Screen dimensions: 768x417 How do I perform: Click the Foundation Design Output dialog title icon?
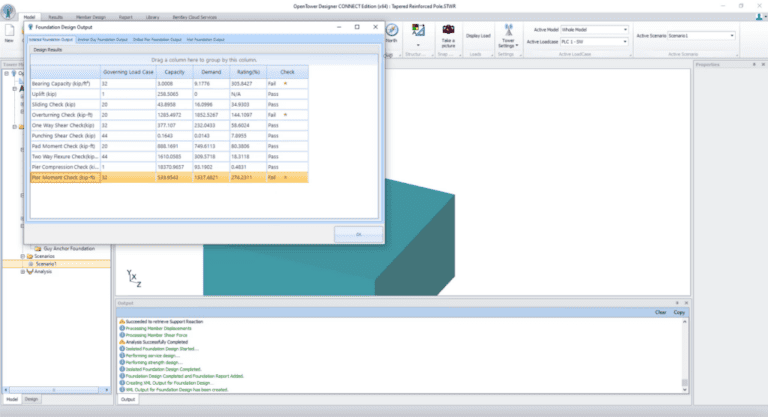(30, 27)
